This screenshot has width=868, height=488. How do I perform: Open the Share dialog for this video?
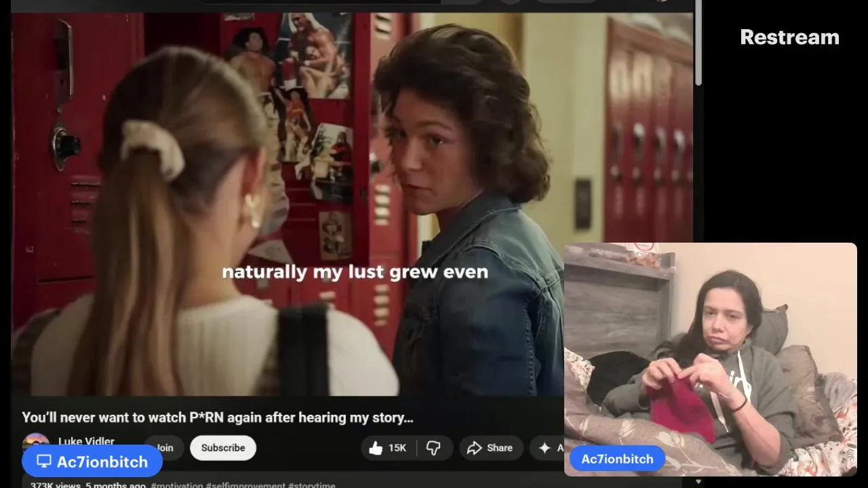[491, 448]
